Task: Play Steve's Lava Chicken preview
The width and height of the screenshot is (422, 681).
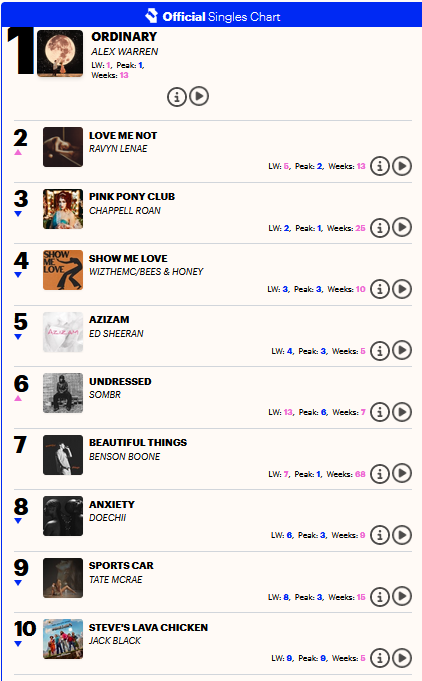Action: [x=402, y=658]
